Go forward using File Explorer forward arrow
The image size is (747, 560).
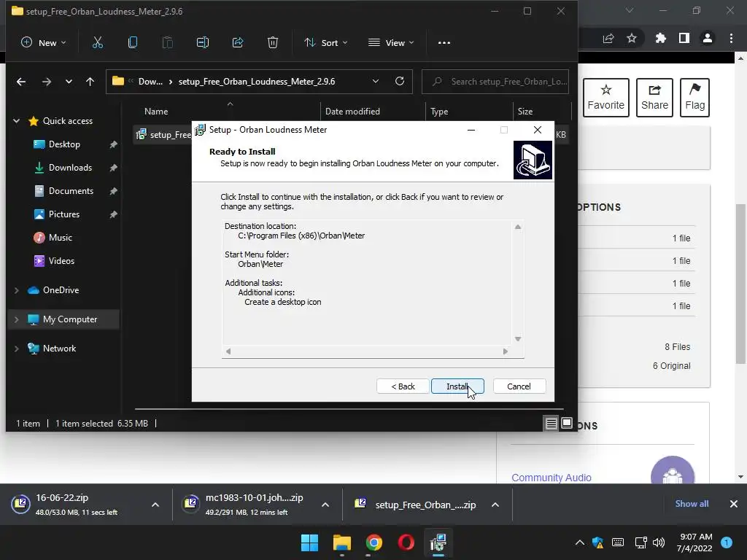[46, 82]
